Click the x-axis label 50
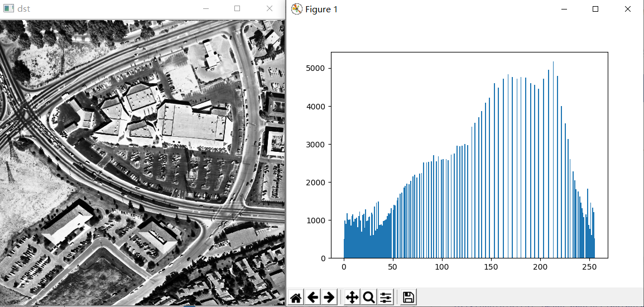 [x=393, y=266]
